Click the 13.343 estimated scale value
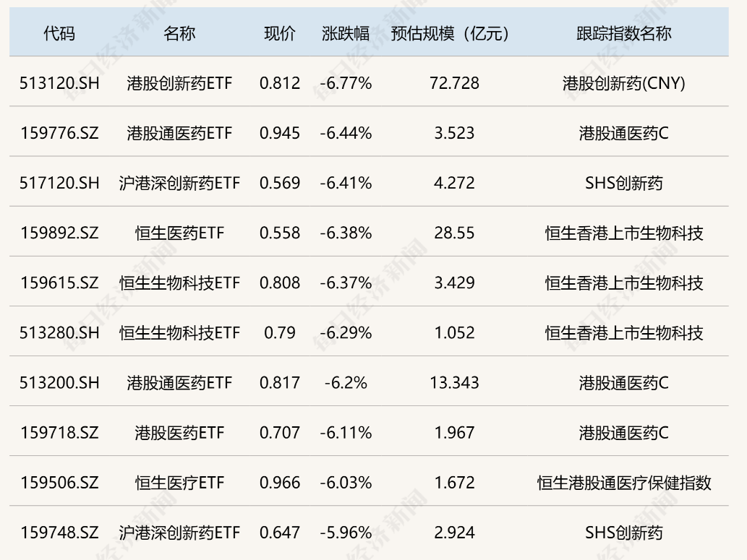This screenshot has height=560, width=747. click(x=454, y=382)
